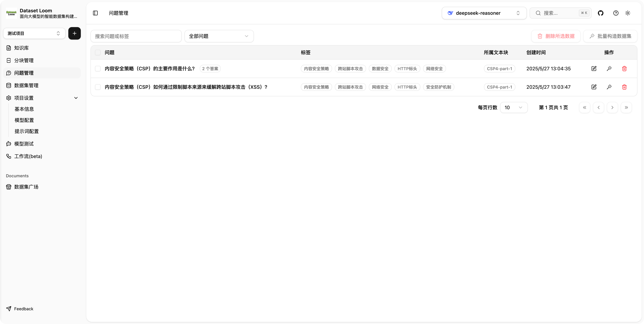Delete the CSP main purpose question
Image resolution: width=644 pixels, height=324 pixels.
(x=624, y=69)
